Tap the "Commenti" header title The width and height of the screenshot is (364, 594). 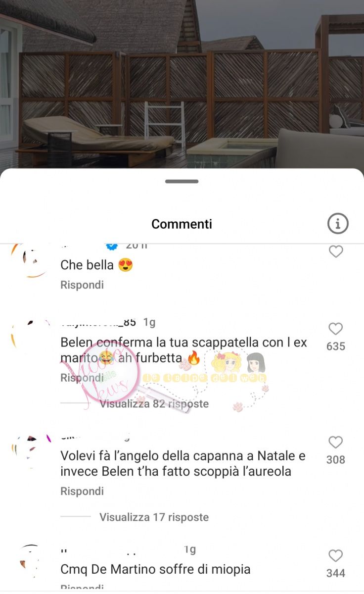coord(182,224)
